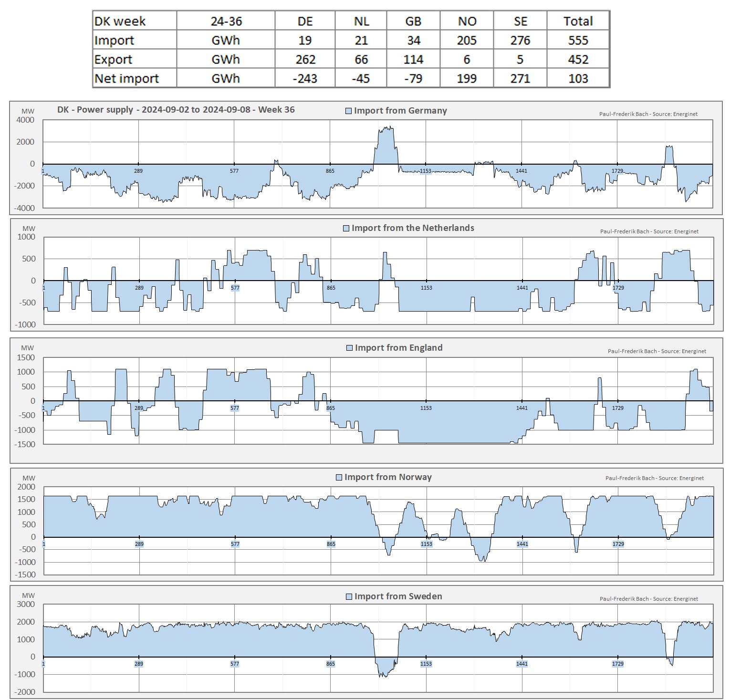730x700 pixels.
Task: Select the GB Net import cell showing -79
Action: pyautogui.click(x=413, y=78)
